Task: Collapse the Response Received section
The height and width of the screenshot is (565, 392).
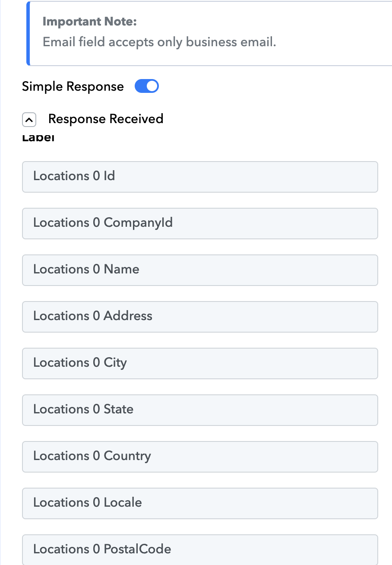Action: point(29,120)
